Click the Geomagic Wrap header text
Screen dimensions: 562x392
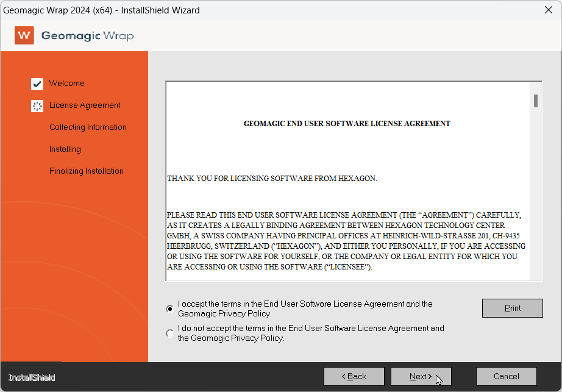tap(87, 35)
